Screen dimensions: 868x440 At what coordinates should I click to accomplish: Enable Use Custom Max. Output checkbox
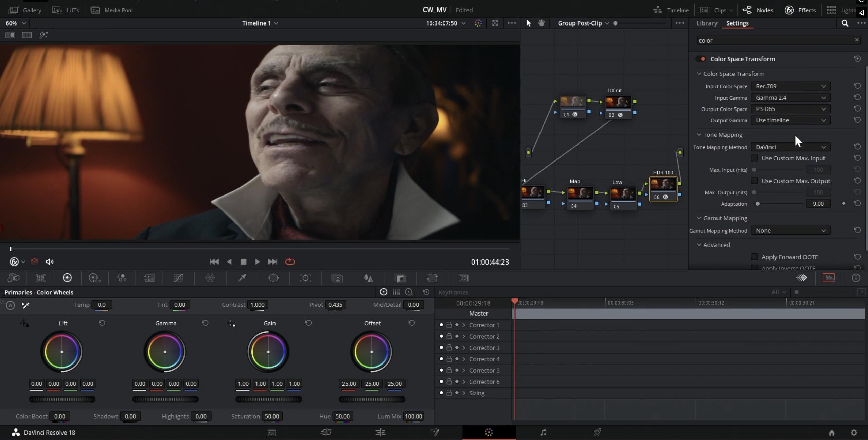point(754,181)
